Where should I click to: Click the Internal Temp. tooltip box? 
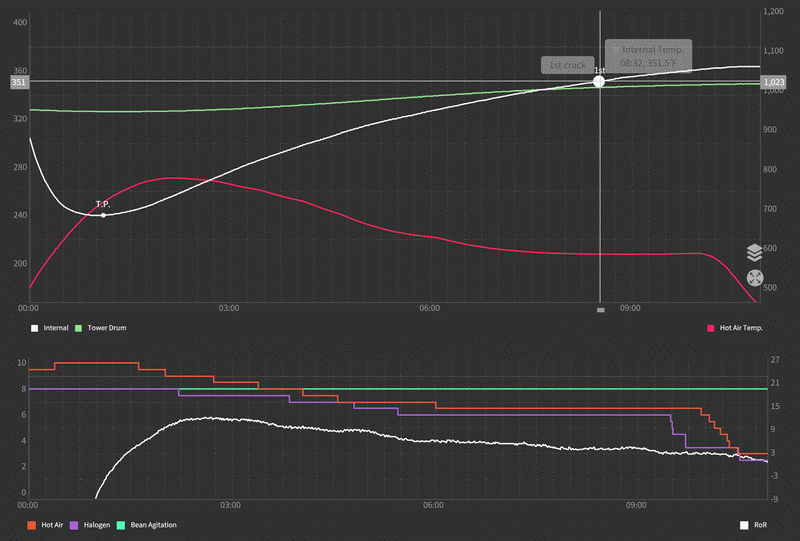coord(648,56)
